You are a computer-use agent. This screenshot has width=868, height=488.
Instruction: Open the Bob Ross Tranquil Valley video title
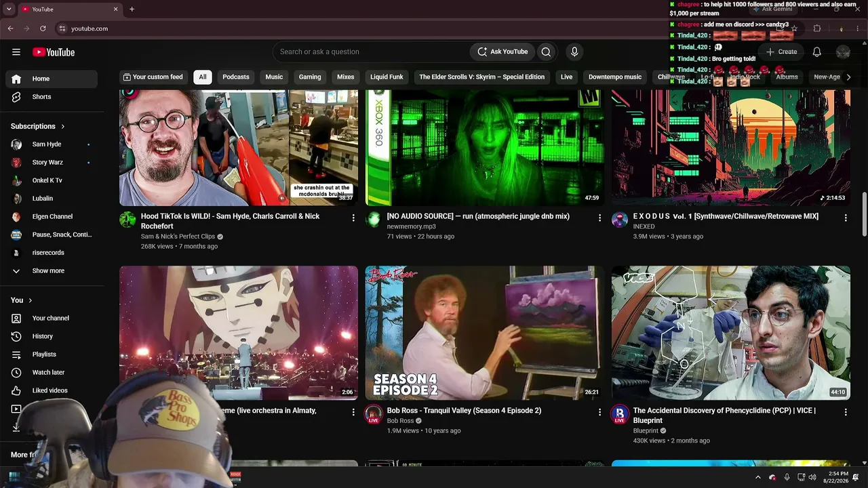coord(464,411)
